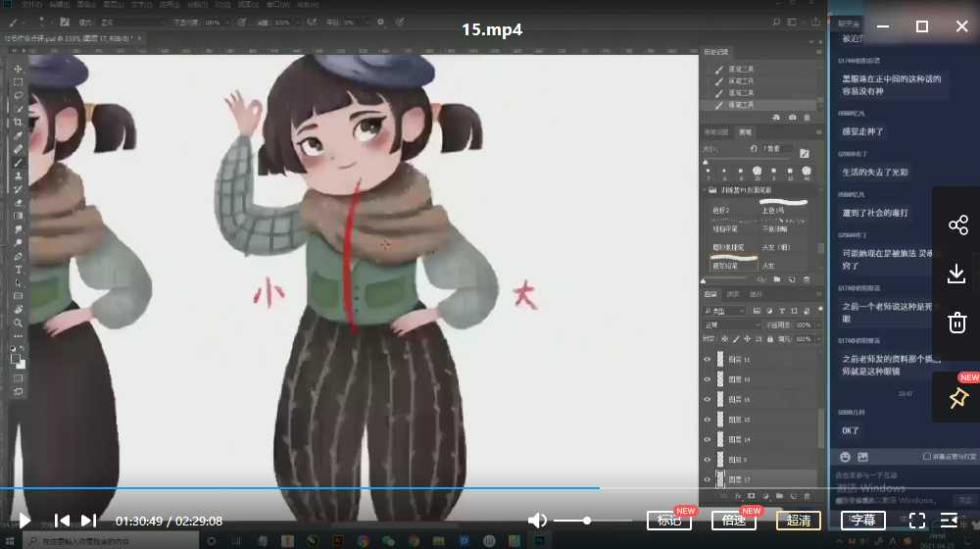Image resolution: width=980 pixels, height=549 pixels.
Task: Hide layer 11 with eye icon
Action: [707, 360]
